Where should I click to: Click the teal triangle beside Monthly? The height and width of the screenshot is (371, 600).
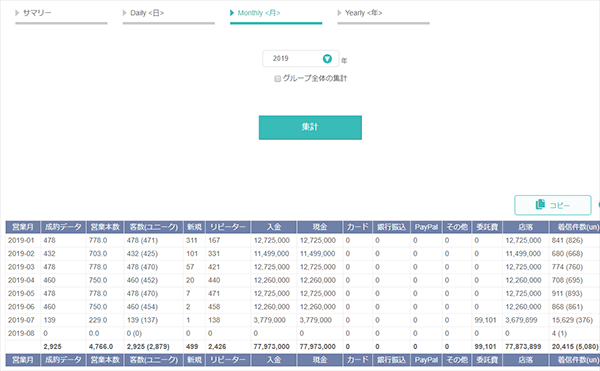pos(232,13)
